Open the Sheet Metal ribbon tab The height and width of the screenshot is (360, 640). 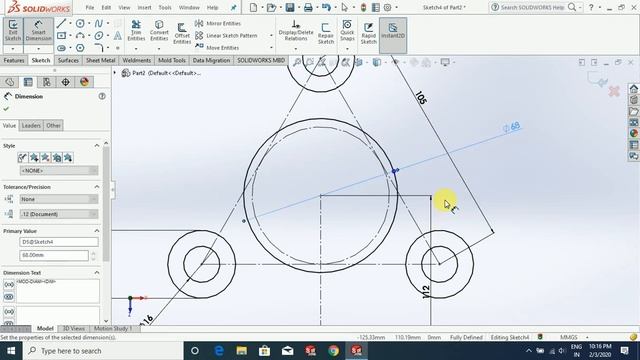click(100, 60)
